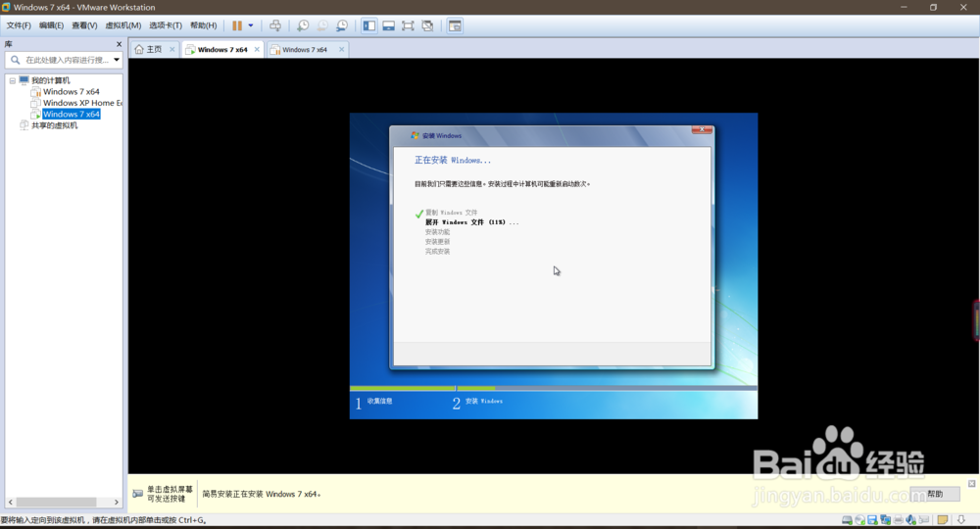Screen dimensions: 980x529
Task: Open the 帮助(H) menu
Action: coord(203,25)
